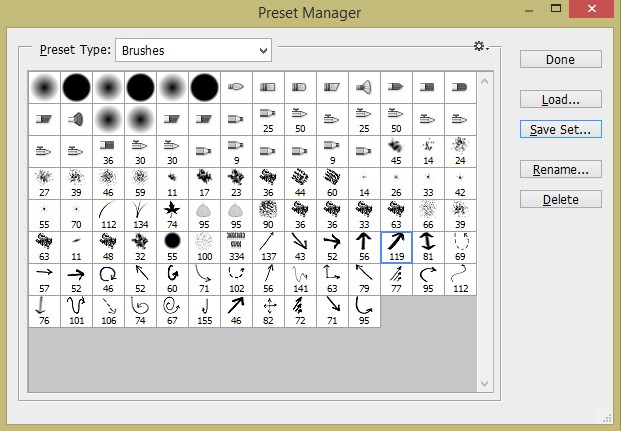
Task: Pick the maple leaf brush preset
Action: 172,214
